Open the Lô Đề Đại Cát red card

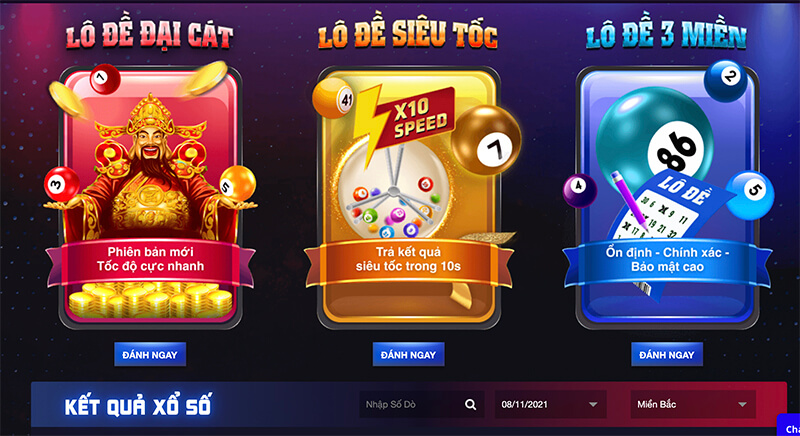150,198
